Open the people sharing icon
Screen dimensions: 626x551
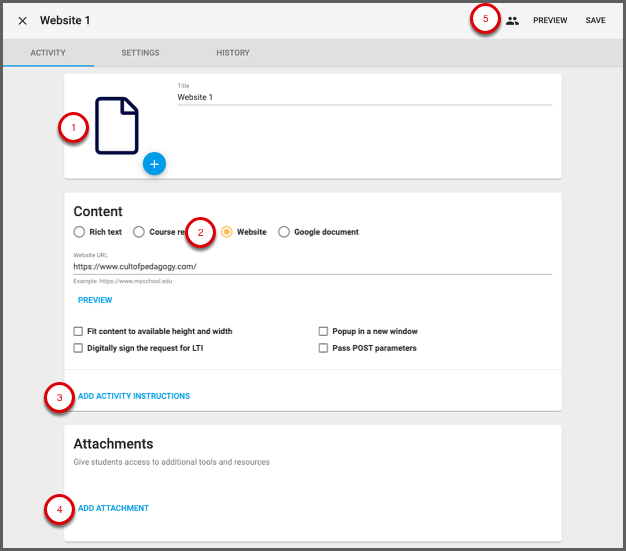pyautogui.click(x=512, y=20)
